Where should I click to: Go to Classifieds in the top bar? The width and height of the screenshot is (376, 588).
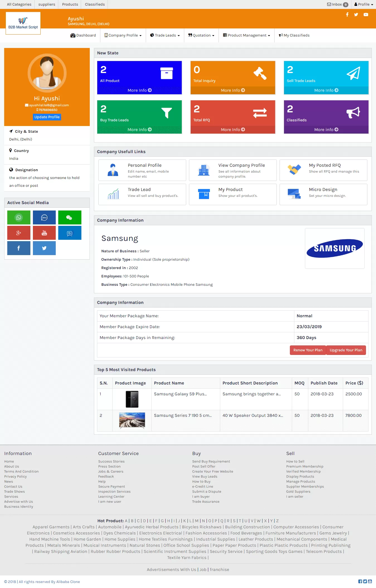(x=95, y=4)
